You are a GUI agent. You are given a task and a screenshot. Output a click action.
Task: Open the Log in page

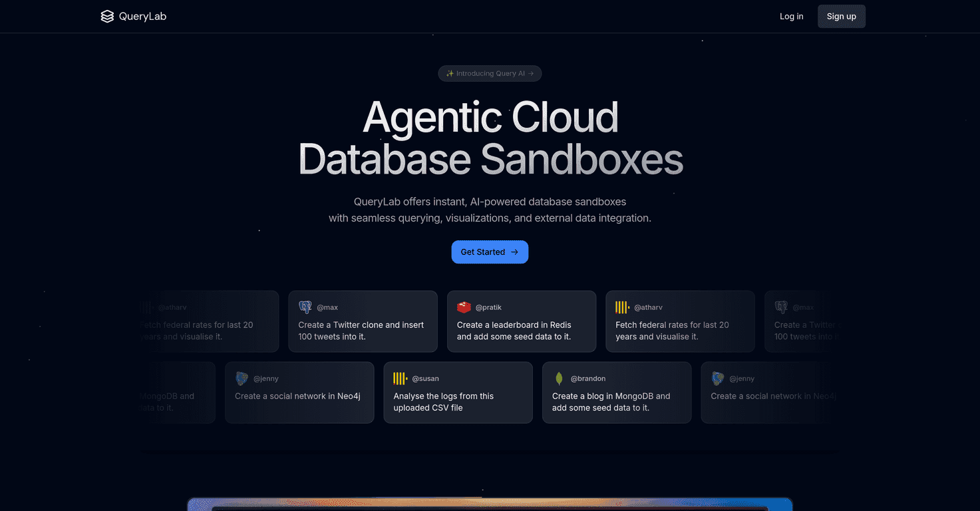click(x=791, y=16)
